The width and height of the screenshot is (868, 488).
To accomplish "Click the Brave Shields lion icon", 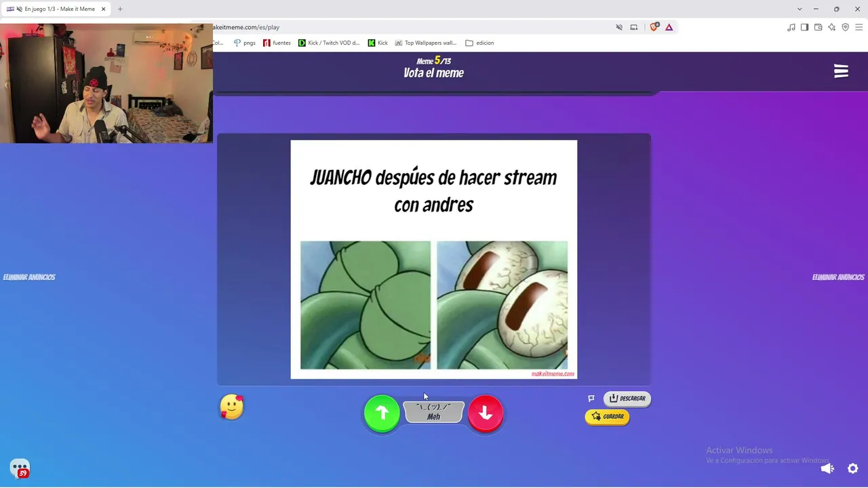I will pos(654,27).
